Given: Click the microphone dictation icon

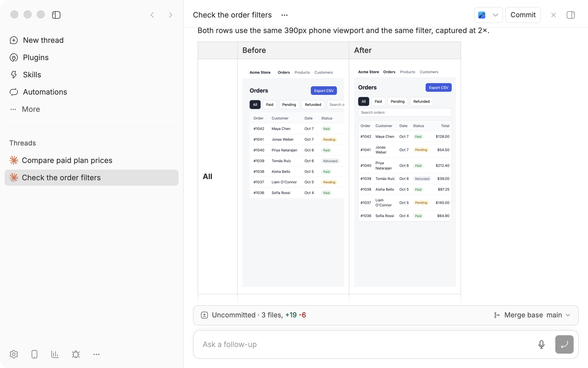Looking at the screenshot, I should point(541,344).
